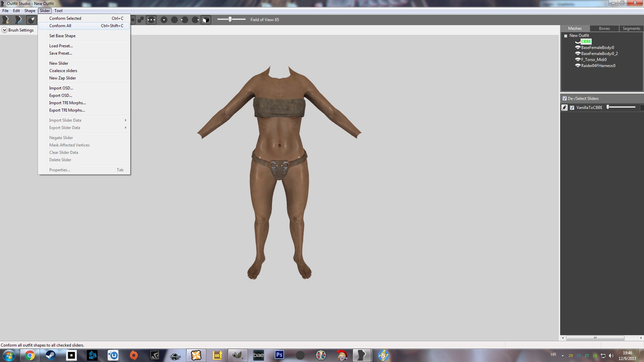This screenshot has width=644, height=362.
Task: Hide the BaseFemaleBody:0 mesh
Action: [578, 48]
